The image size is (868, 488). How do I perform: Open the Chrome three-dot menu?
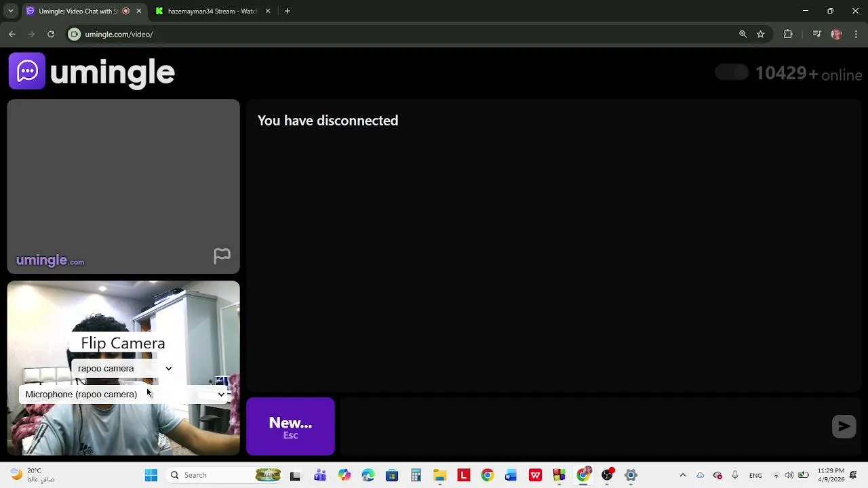(x=856, y=34)
